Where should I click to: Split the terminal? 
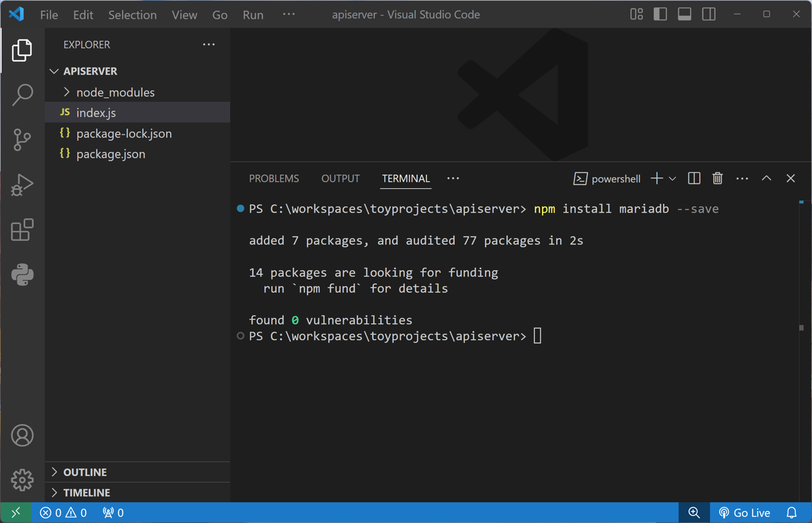tap(694, 178)
